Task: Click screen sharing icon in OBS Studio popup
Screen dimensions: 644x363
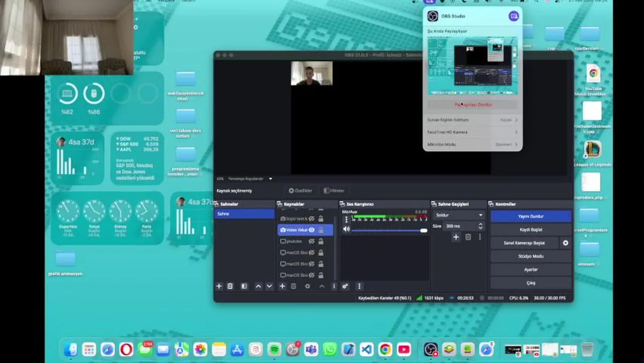Action: click(513, 16)
